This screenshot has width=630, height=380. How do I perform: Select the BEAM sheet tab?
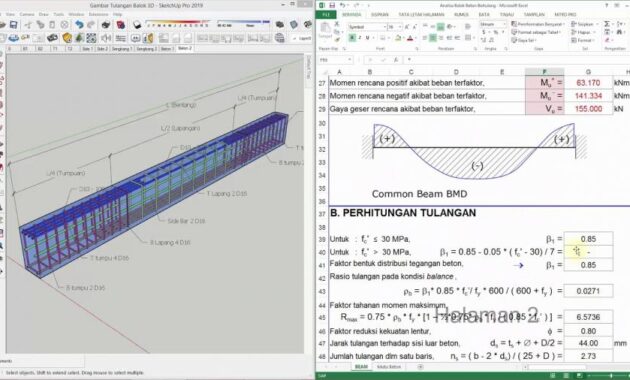tap(361, 367)
